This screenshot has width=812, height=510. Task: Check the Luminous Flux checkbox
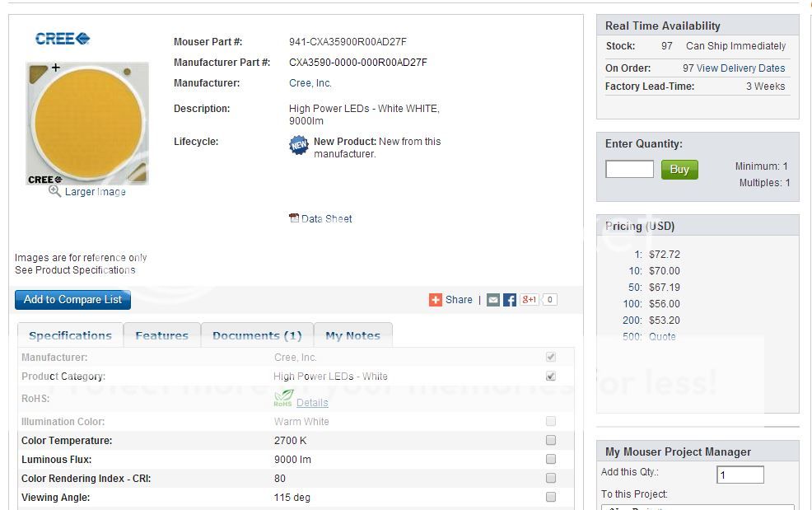(551, 459)
